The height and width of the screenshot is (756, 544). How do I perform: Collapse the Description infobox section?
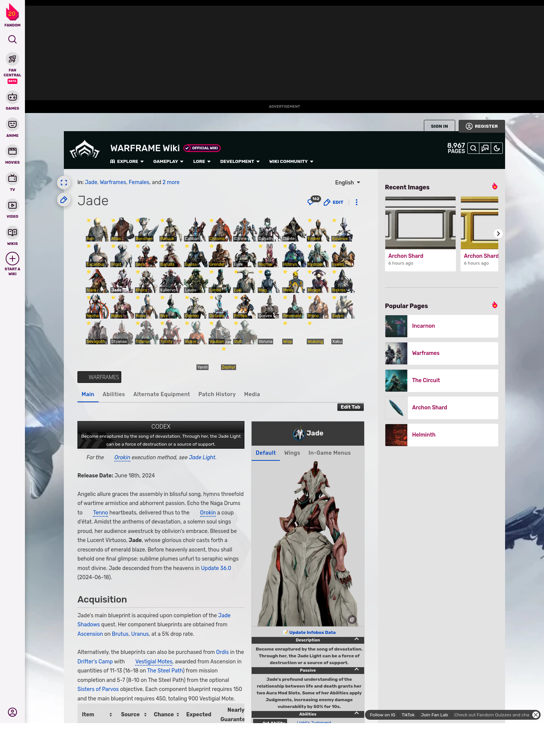pyautogui.click(x=357, y=639)
